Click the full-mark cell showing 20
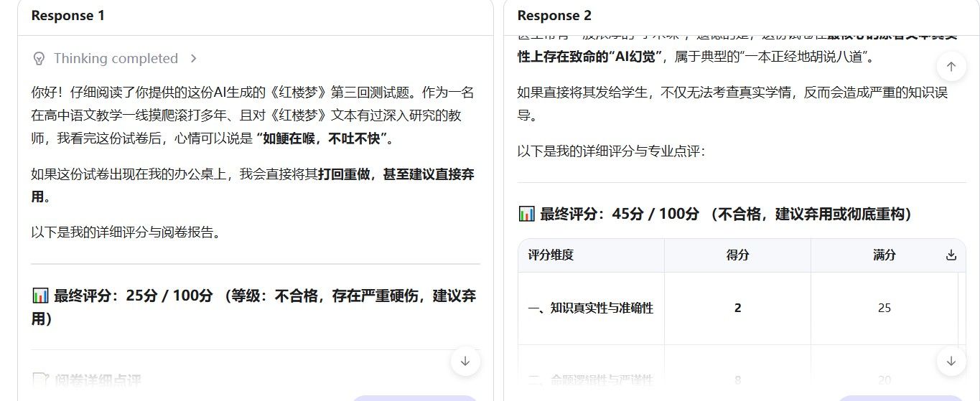 click(884, 380)
